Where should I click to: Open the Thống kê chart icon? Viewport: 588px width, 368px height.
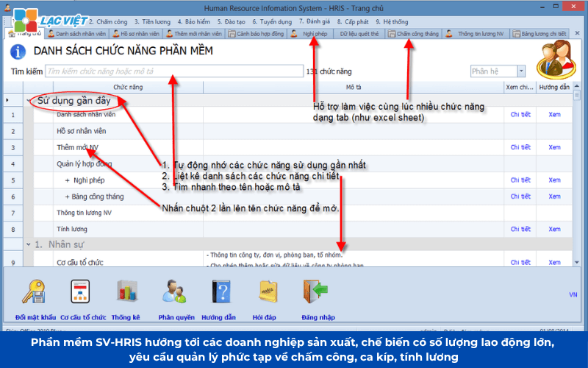click(126, 292)
